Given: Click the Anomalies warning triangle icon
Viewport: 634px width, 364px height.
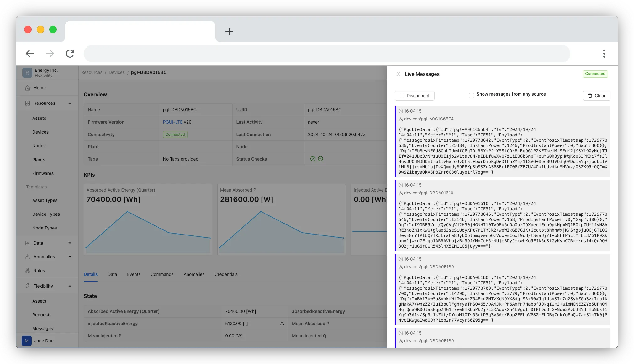Looking at the screenshot, I should coord(28,257).
